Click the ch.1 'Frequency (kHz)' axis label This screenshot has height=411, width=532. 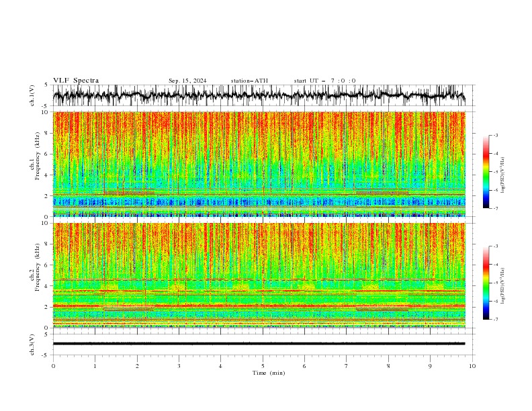tap(38, 156)
